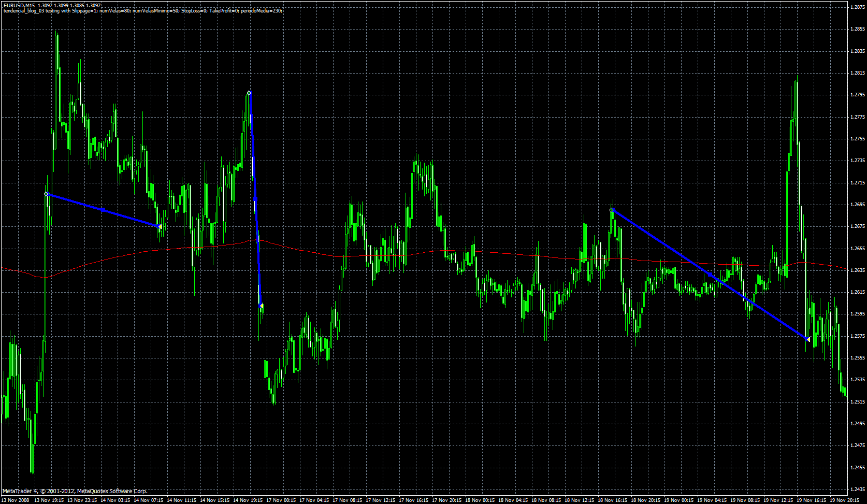This screenshot has height=504, width=867.
Task: Click the 17 Nov 04:15 time axis label
Action: pyautogui.click(x=314, y=500)
